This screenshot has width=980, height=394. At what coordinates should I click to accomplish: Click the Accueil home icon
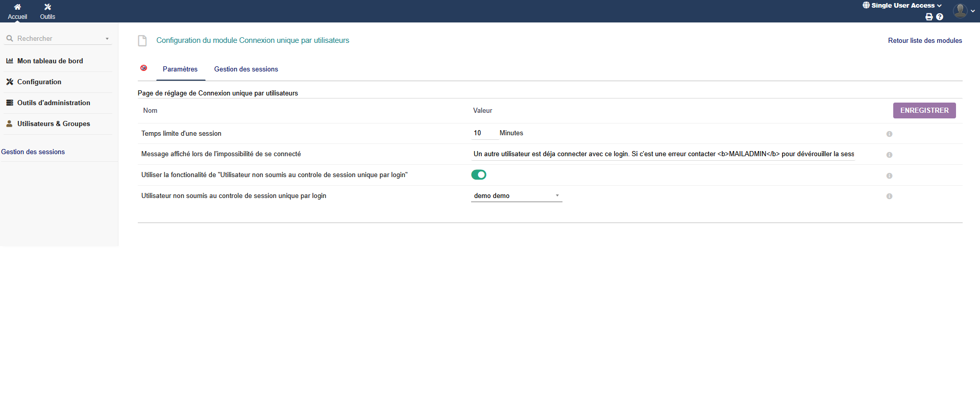(x=17, y=7)
